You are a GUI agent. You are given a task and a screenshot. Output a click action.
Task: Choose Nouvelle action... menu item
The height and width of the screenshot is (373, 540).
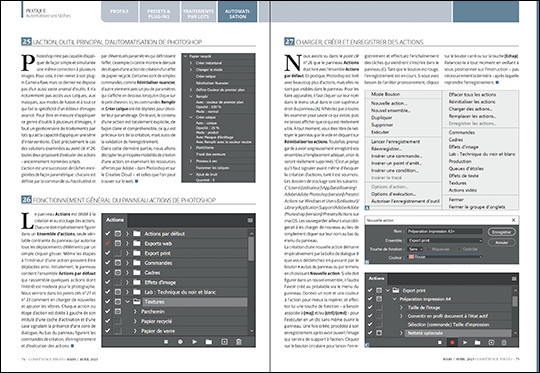[x=389, y=103]
